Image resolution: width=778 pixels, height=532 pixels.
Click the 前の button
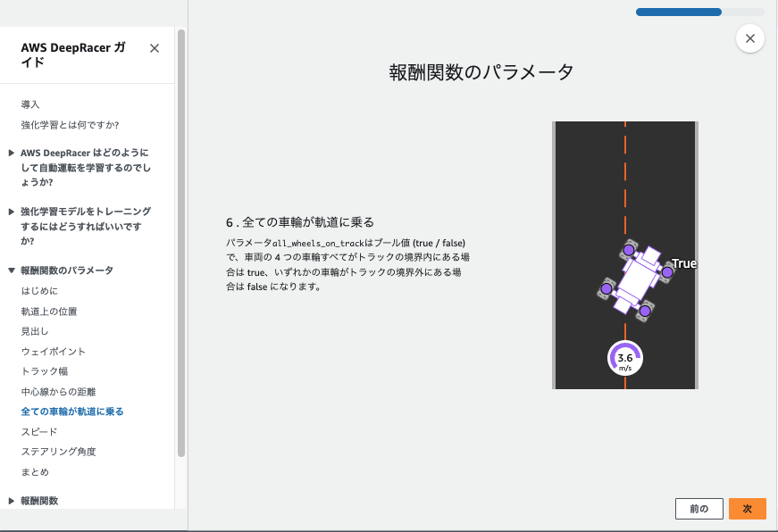tap(699, 508)
